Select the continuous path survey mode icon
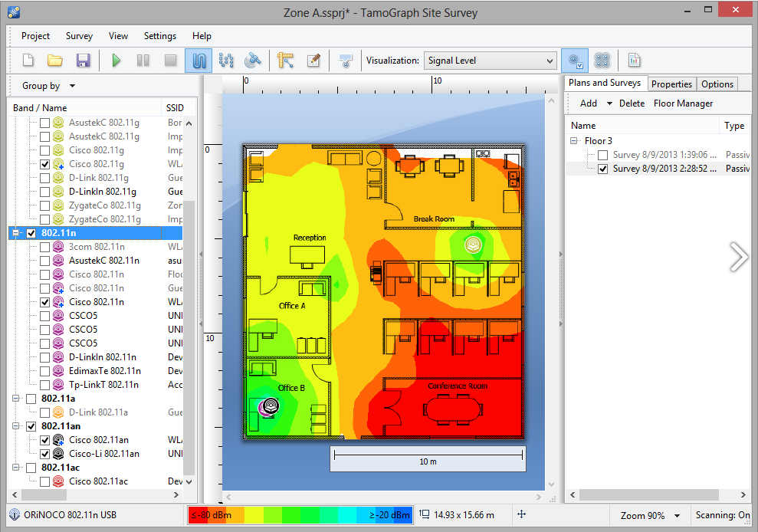The width and height of the screenshot is (758, 532). tap(199, 61)
